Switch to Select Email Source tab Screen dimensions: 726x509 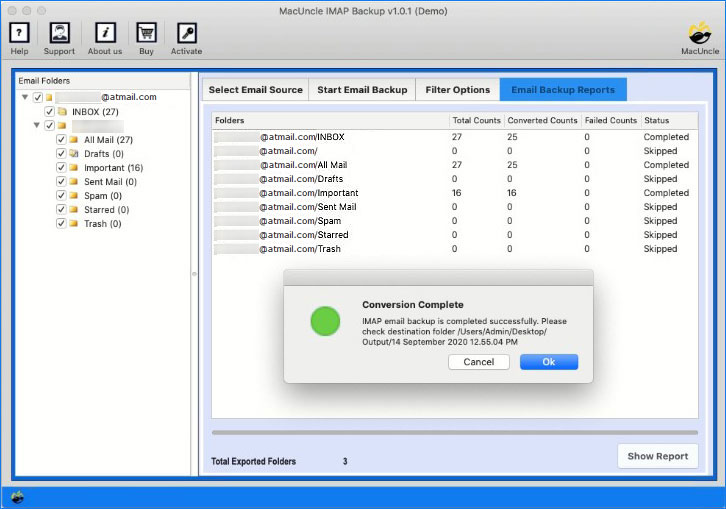coord(256,90)
